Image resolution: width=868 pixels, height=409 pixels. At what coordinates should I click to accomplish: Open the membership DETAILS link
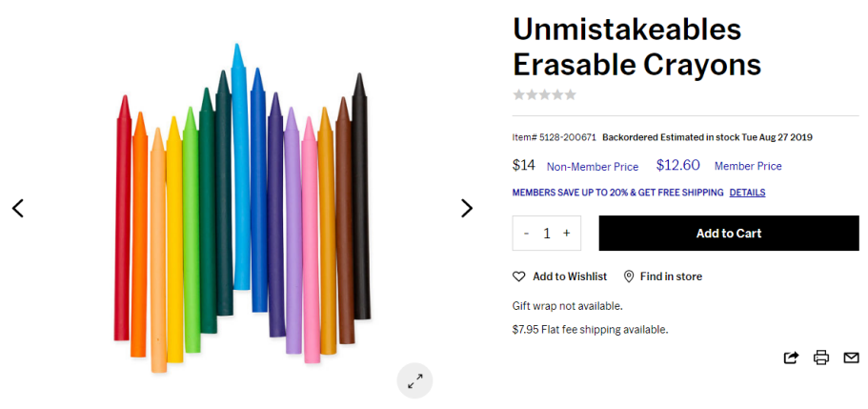[747, 193]
